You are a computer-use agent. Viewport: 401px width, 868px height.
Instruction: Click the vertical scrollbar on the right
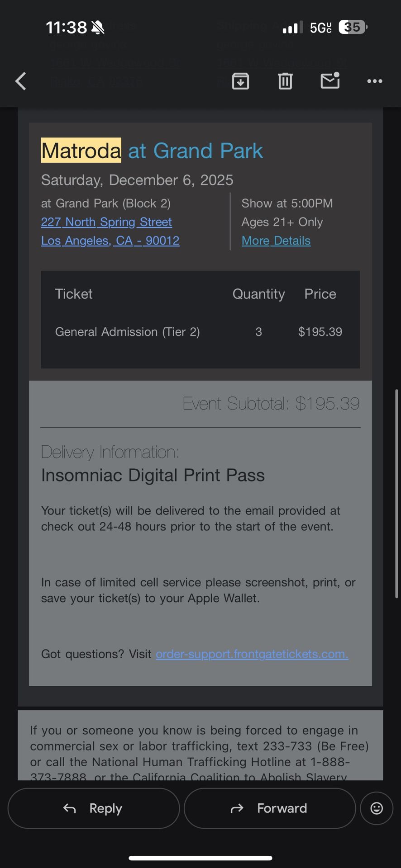pos(397,493)
